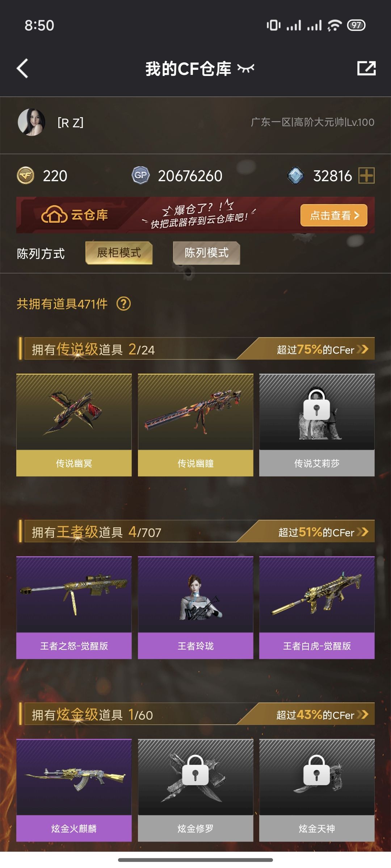The width and height of the screenshot is (391, 868).
Task: Open the 传说幽冥 item card
Action: point(74,425)
